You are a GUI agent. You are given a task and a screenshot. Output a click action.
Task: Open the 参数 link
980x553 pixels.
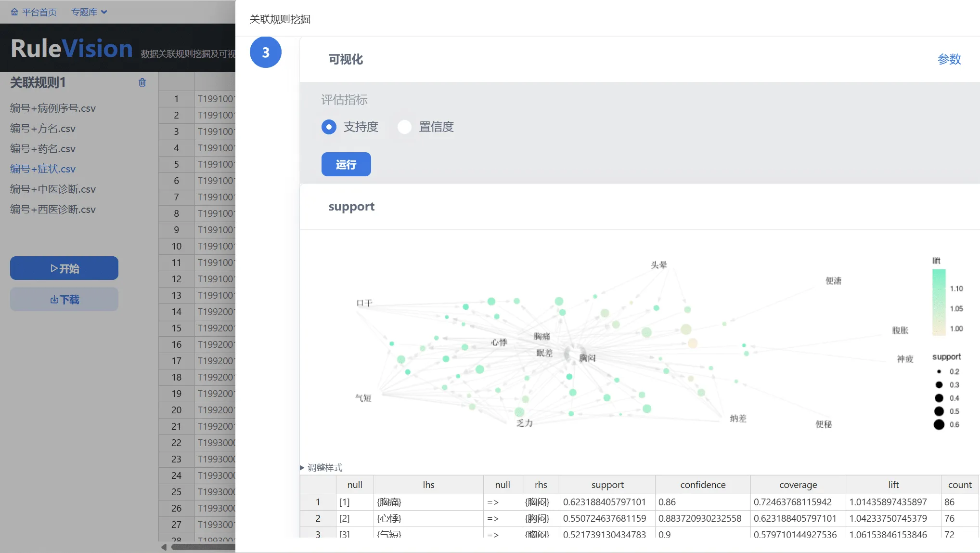click(x=949, y=59)
